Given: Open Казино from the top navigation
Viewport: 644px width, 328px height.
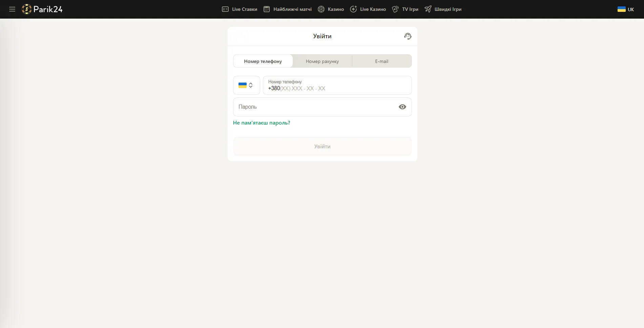Looking at the screenshot, I should click(336, 9).
